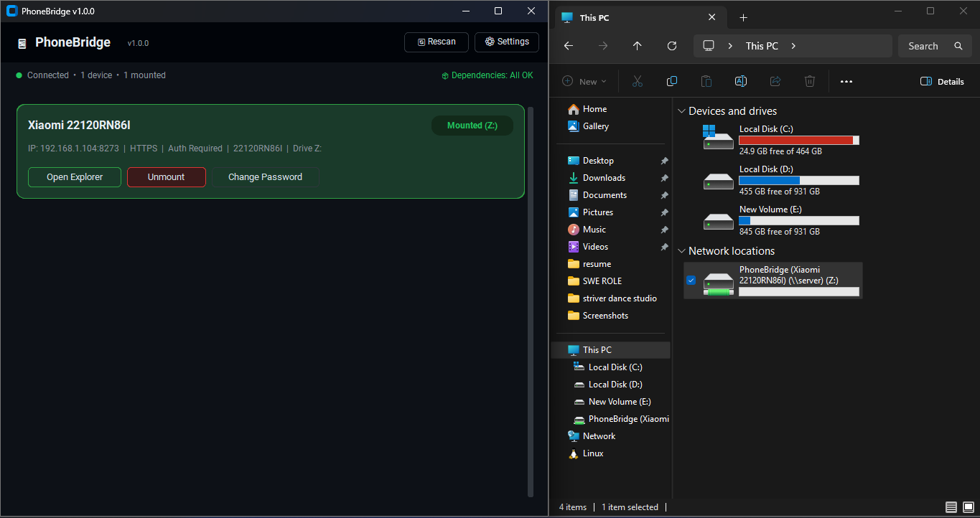Screen dimensions: 980x518
Task: Go up one folder level
Action: (637, 46)
